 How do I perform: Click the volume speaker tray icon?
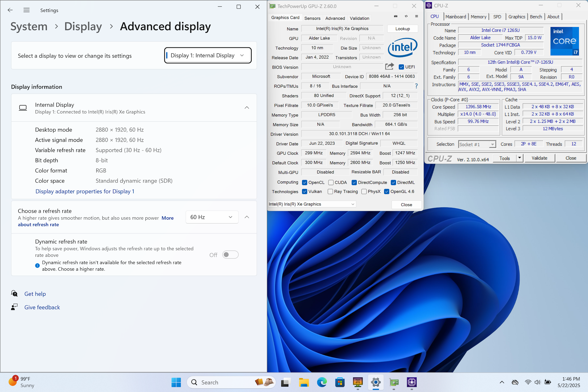[x=537, y=382]
